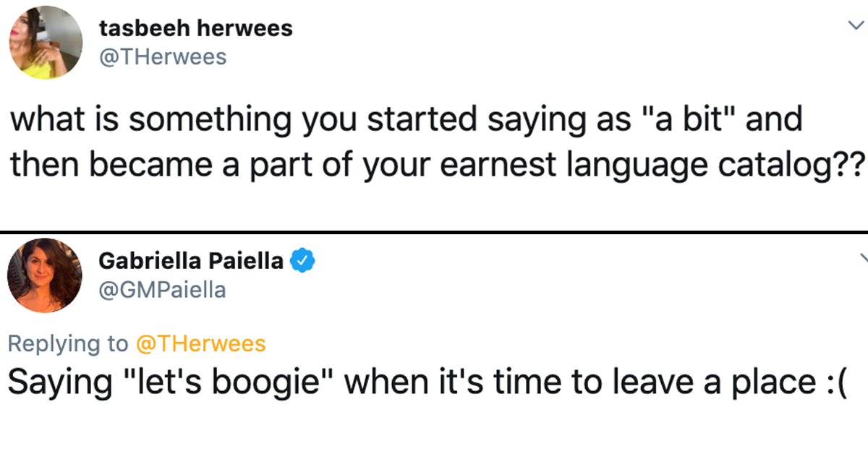Open the @GMPaiella handle
This screenshot has width=868, height=454.
coord(161,290)
